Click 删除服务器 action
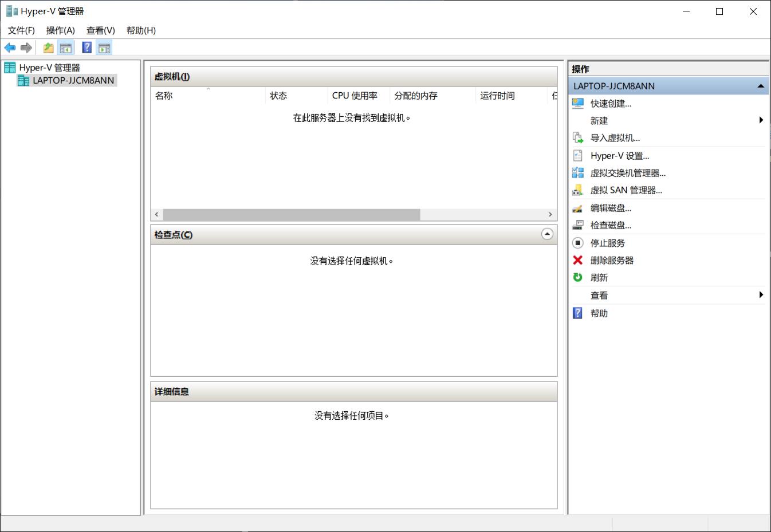Viewport: 771px width, 532px height. click(x=612, y=260)
